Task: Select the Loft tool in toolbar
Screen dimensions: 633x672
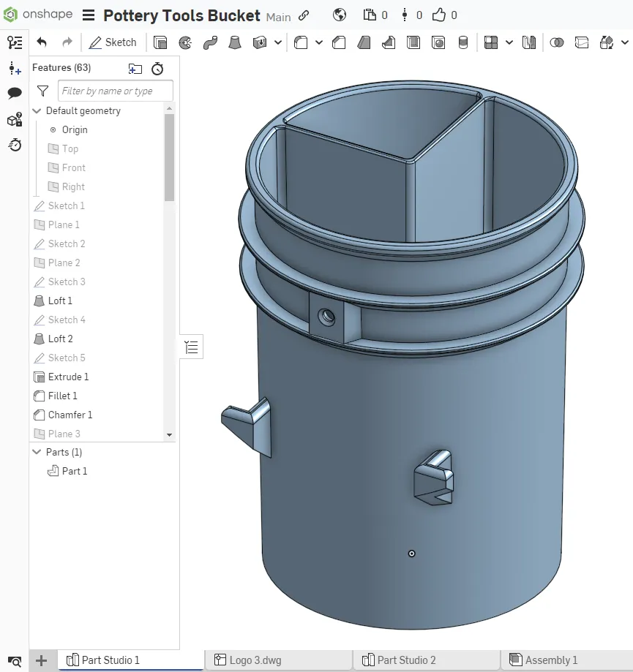Action: (235, 42)
